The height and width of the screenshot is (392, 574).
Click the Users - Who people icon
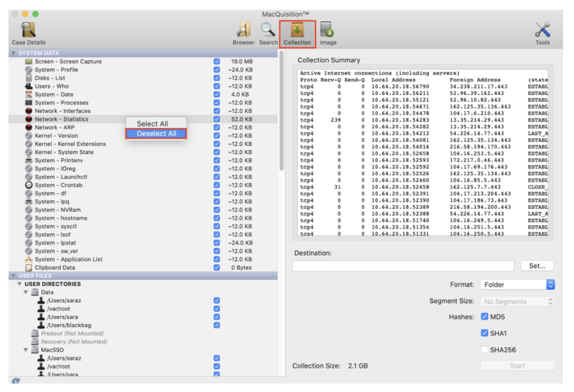point(29,86)
